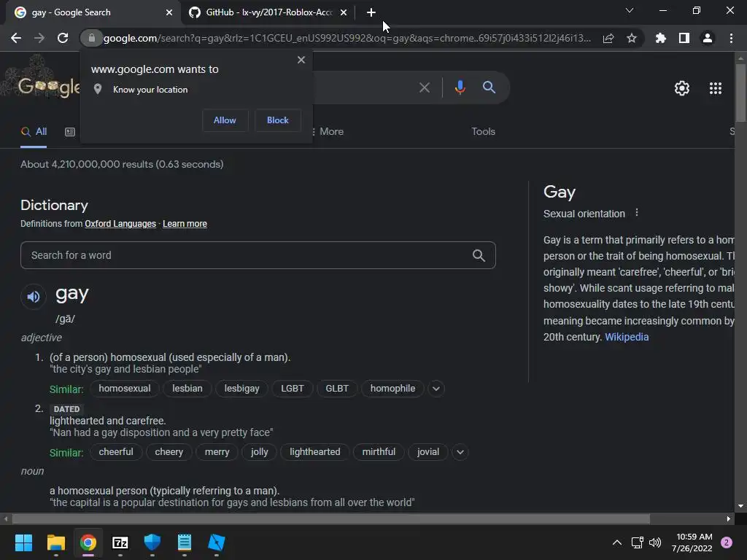The image size is (747, 560).
Task: Reload the Google search page
Action: coord(63,38)
